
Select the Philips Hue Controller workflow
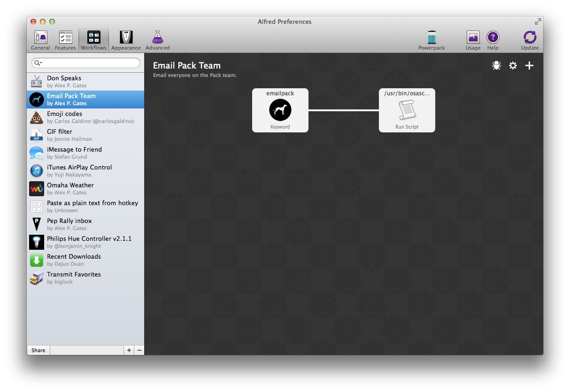(x=85, y=242)
